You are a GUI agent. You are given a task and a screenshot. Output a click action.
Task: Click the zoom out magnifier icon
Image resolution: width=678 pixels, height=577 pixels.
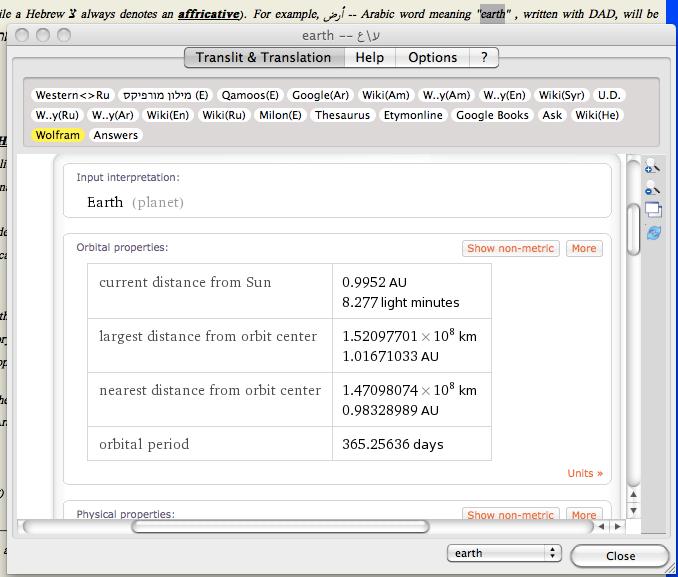pos(652,188)
